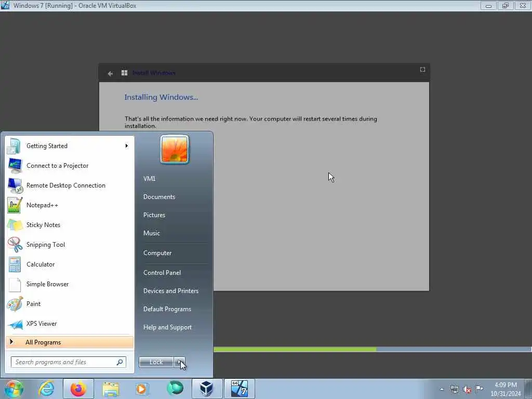The image size is (532, 399).
Task: Start the Snipping Tool
Action: pos(70,245)
